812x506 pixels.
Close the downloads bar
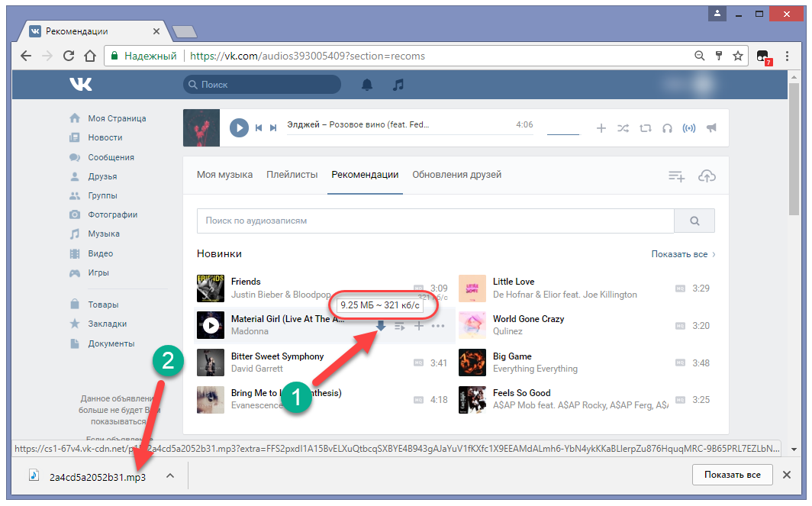pos(787,475)
